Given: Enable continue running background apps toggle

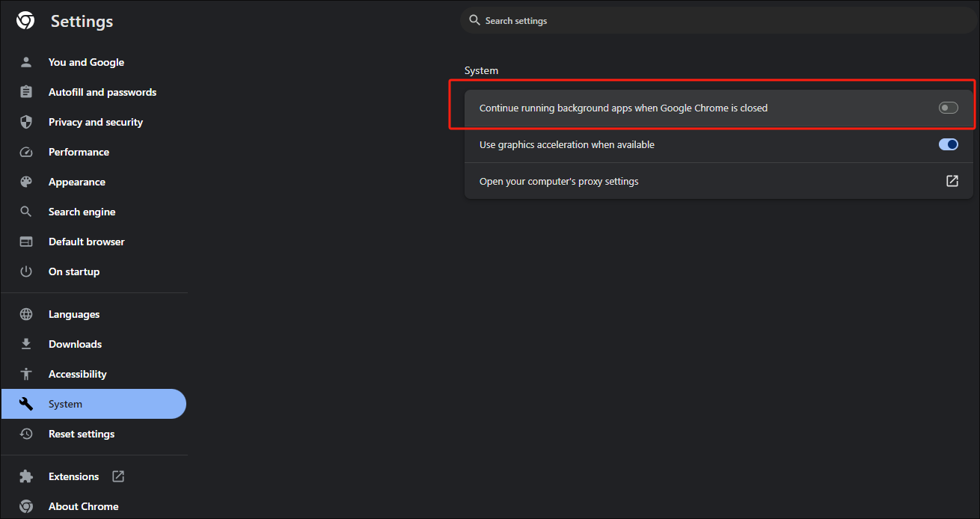Looking at the screenshot, I should pos(948,108).
